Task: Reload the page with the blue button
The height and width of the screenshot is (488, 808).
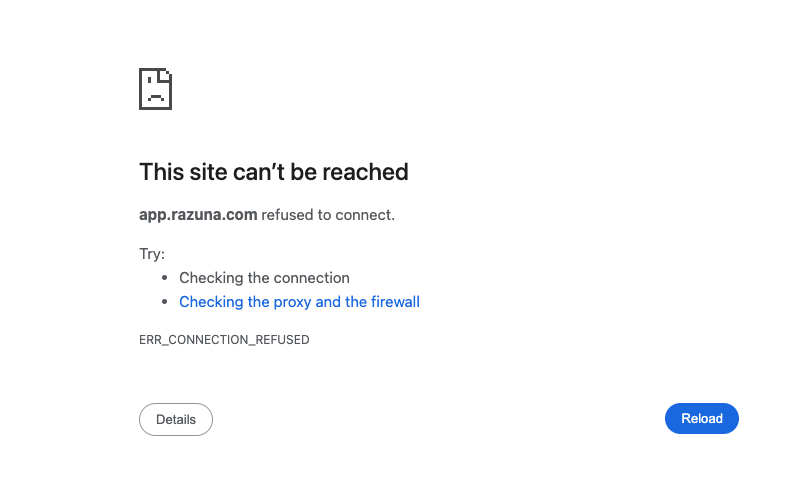Action: pyautogui.click(x=701, y=418)
